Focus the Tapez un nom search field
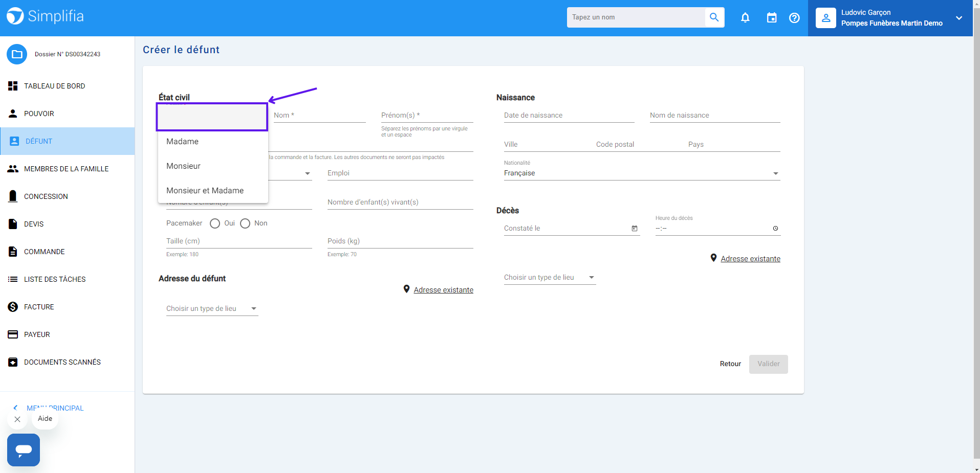 tap(636, 17)
